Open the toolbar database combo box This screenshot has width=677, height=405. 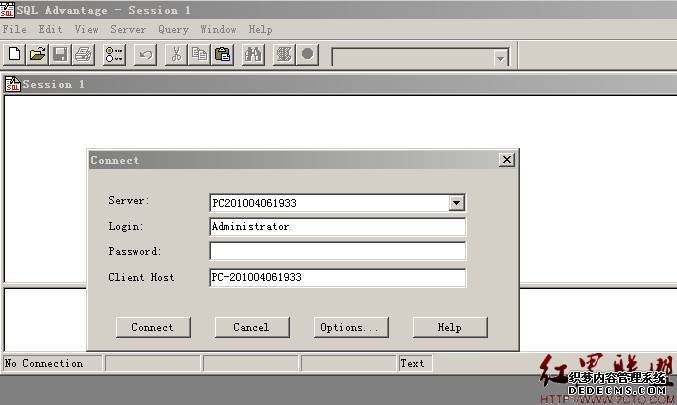pyautogui.click(x=500, y=58)
